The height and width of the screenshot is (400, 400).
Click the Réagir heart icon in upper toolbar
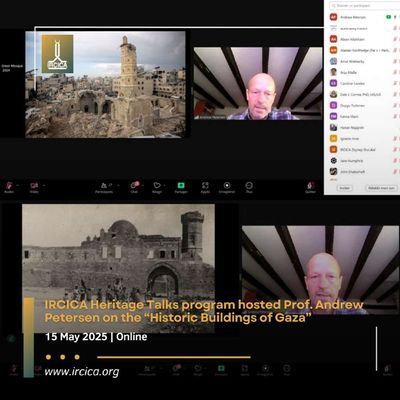click(x=157, y=185)
